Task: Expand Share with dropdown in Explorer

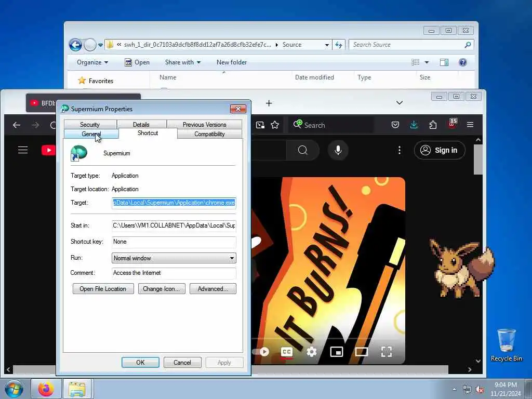Action: pyautogui.click(x=182, y=62)
